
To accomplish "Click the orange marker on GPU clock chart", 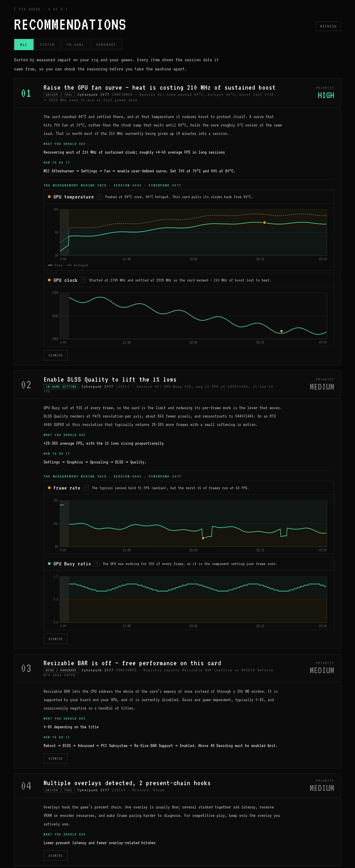I will [282, 331].
